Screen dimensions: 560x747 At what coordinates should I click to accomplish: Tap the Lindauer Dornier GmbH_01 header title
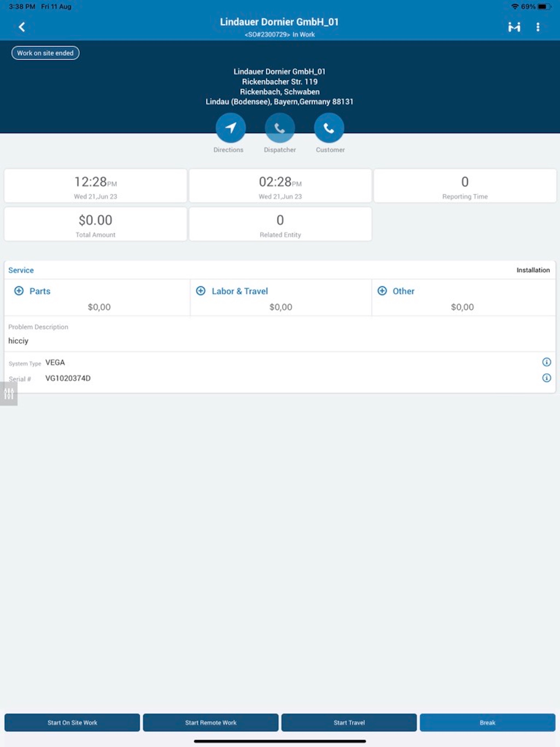[x=279, y=22]
